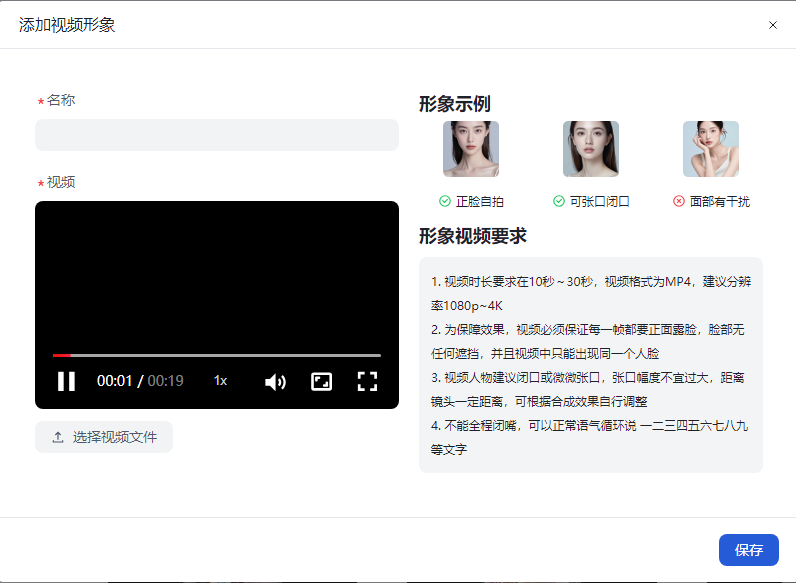Toggle picture-in-picture mode for the video

click(x=321, y=381)
